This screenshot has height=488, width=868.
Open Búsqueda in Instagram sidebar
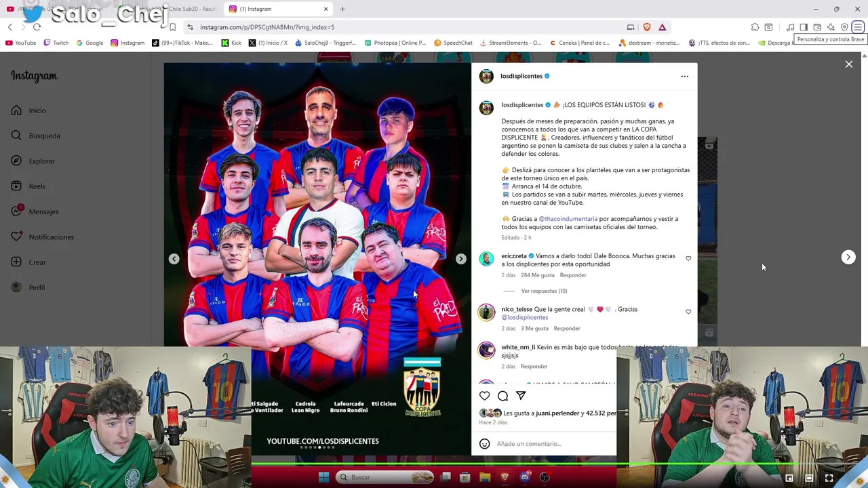pos(35,136)
